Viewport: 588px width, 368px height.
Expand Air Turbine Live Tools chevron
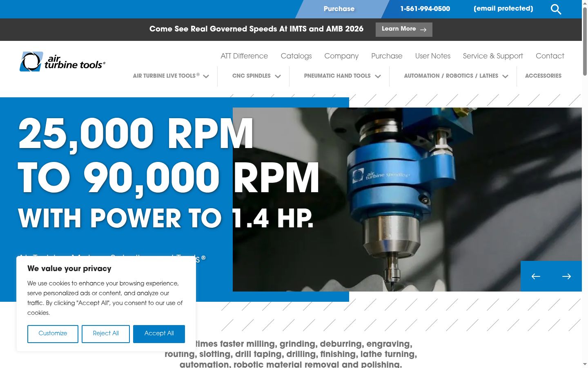pyautogui.click(x=206, y=76)
